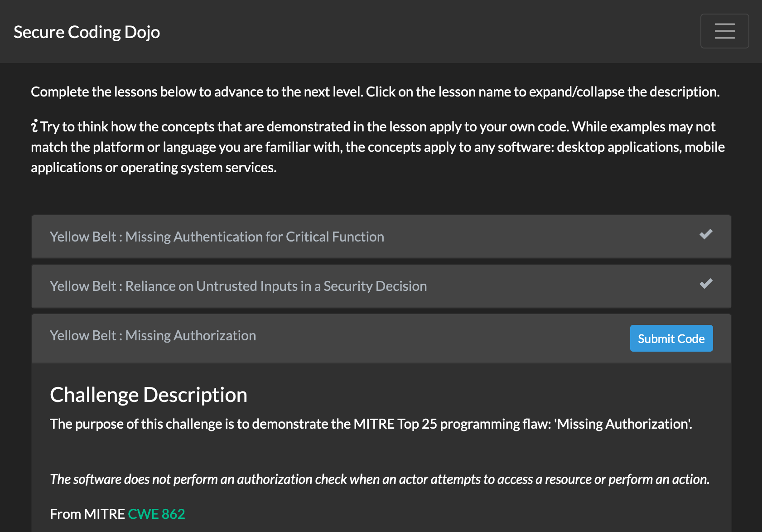The image size is (762, 532).
Task: Open the hamburger navigation menu
Action: point(724,31)
